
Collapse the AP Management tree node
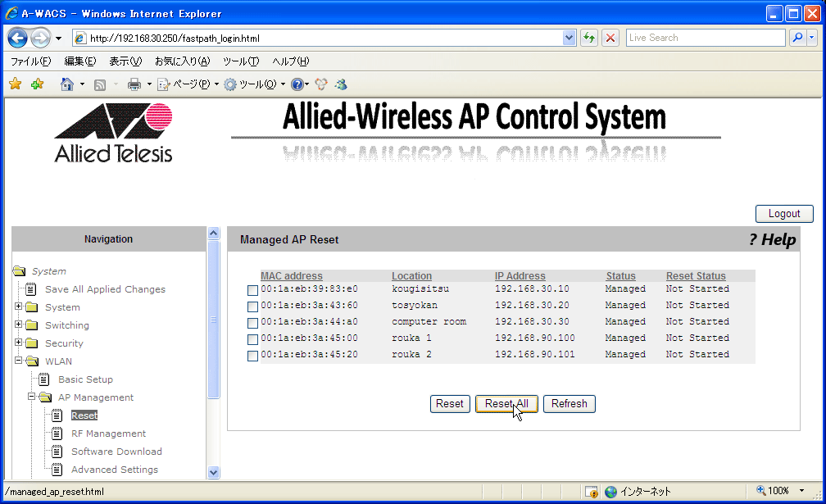coord(32,397)
